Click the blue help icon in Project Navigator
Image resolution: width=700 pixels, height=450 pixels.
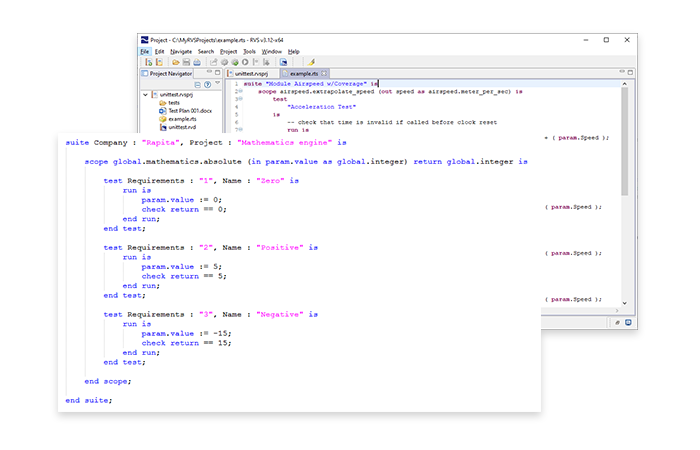(x=208, y=84)
